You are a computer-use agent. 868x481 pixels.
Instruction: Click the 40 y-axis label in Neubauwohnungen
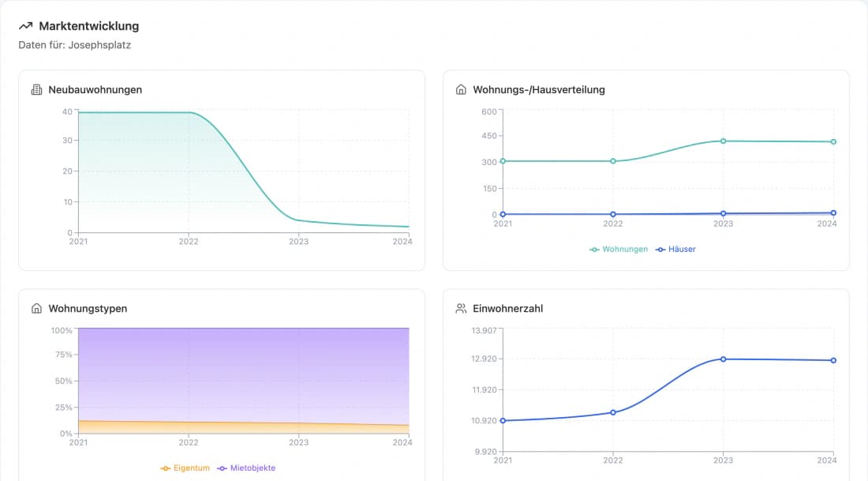67,111
